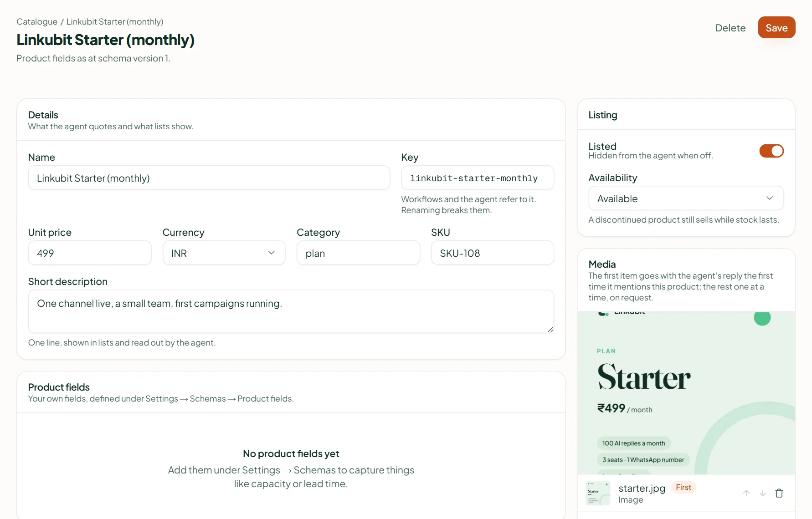Open the Availability dropdown
Viewport: 812px width, 519px height.
(686, 198)
